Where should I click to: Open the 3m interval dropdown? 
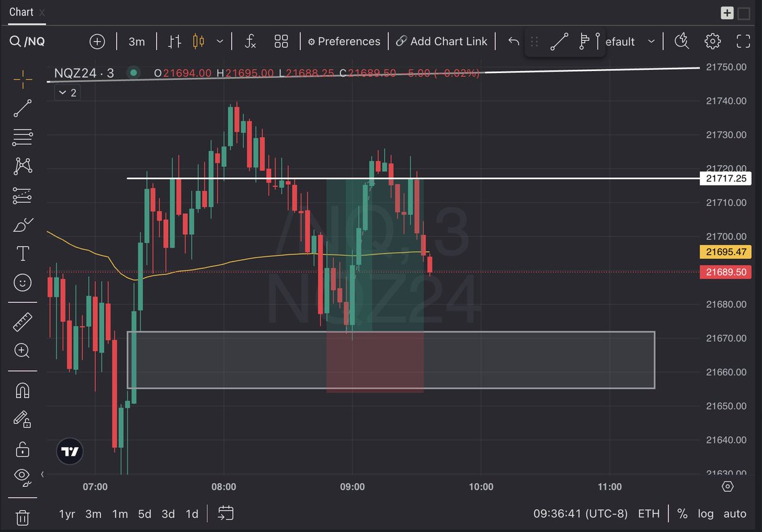pos(137,42)
